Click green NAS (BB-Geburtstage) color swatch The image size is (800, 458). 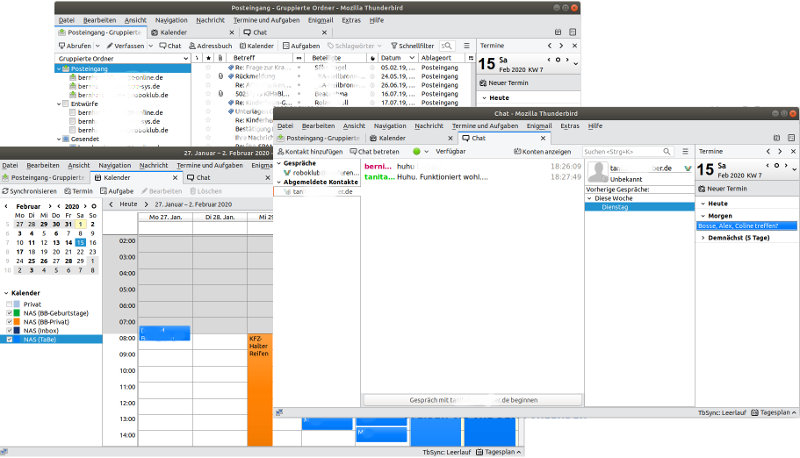pyautogui.click(x=17, y=313)
